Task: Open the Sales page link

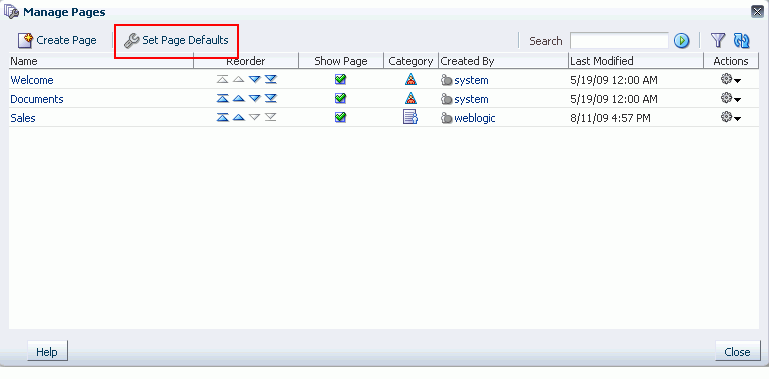Action: tap(23, 118)
